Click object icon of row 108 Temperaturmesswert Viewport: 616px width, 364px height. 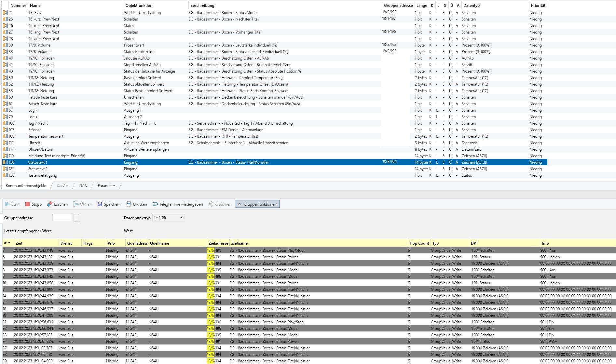tap(5, 136)
